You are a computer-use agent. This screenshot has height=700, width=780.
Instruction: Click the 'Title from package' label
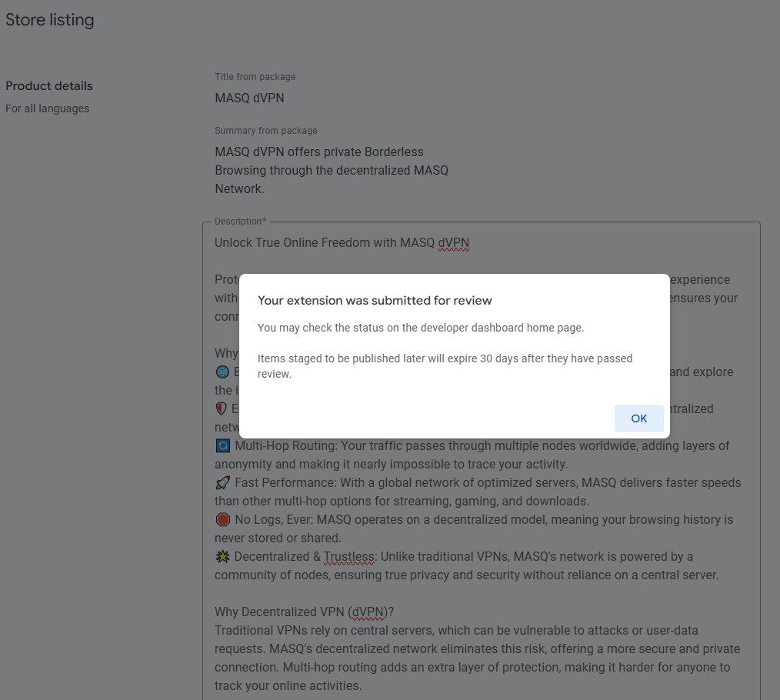tap(255, 77)
